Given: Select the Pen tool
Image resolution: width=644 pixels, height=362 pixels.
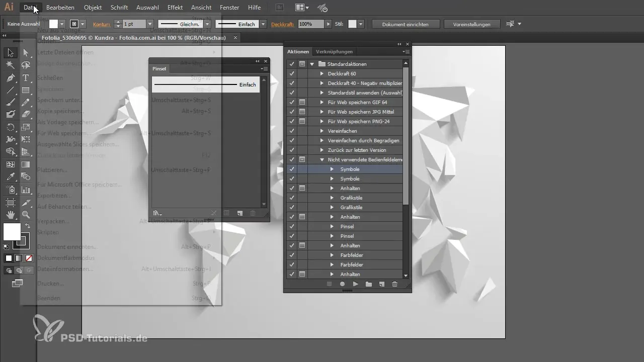Looking at the screenshot, I should pyautogui.click(x=11, y=77).
